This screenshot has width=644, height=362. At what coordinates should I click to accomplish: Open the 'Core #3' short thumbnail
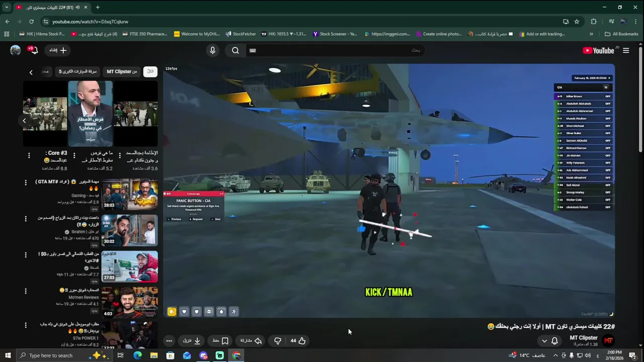45,114
